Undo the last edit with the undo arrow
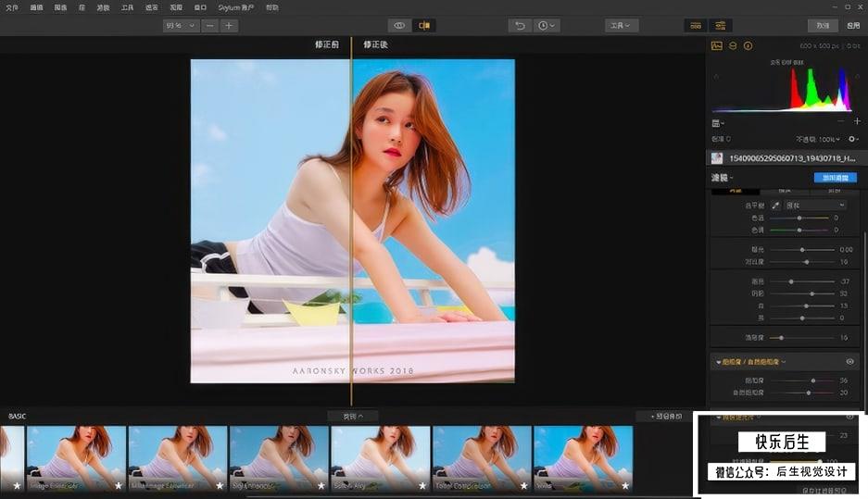Image resolution: width=868 pixels, height=499 pixels. tap(520, 25)
